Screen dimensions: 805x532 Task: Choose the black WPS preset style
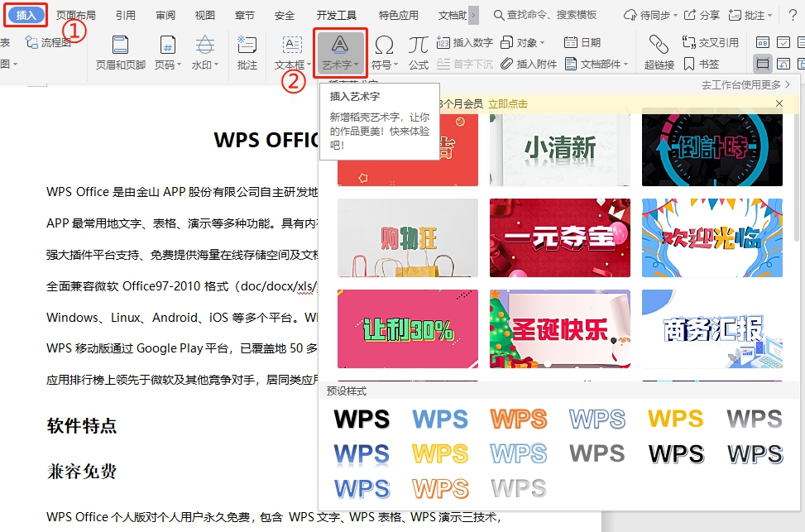point(362,419)
